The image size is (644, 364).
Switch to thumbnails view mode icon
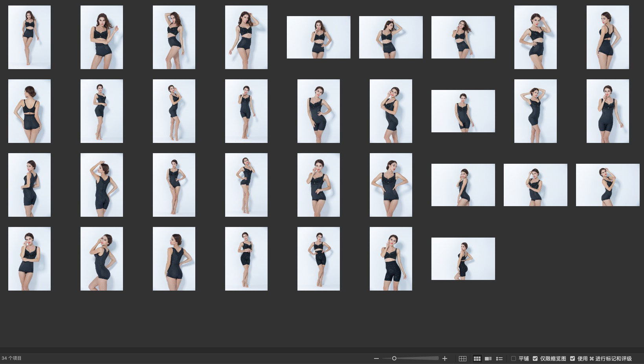pos(477,359)
